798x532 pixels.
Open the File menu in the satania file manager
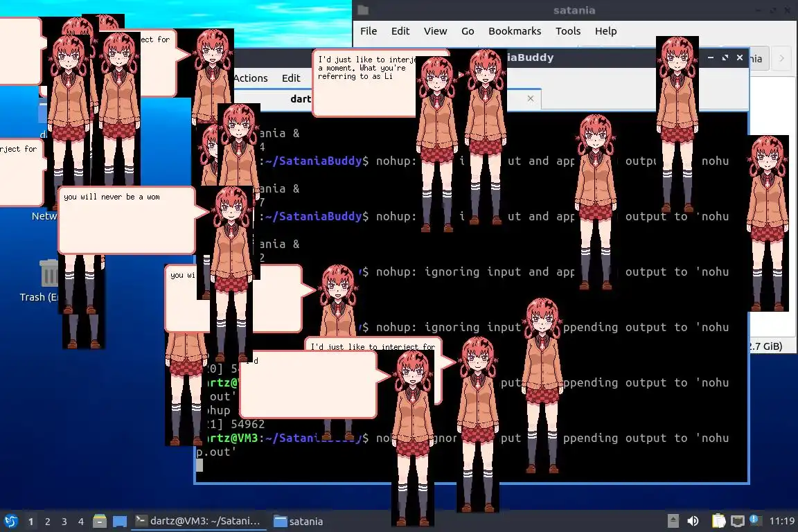[369, 31]
